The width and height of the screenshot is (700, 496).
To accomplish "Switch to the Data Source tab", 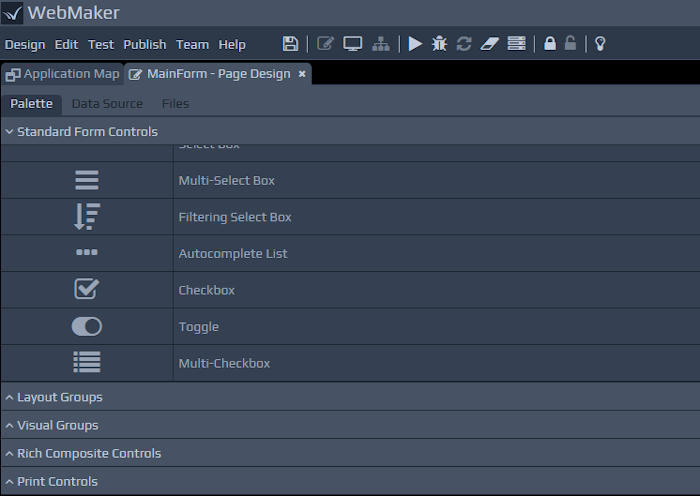I will pos(107,104).
